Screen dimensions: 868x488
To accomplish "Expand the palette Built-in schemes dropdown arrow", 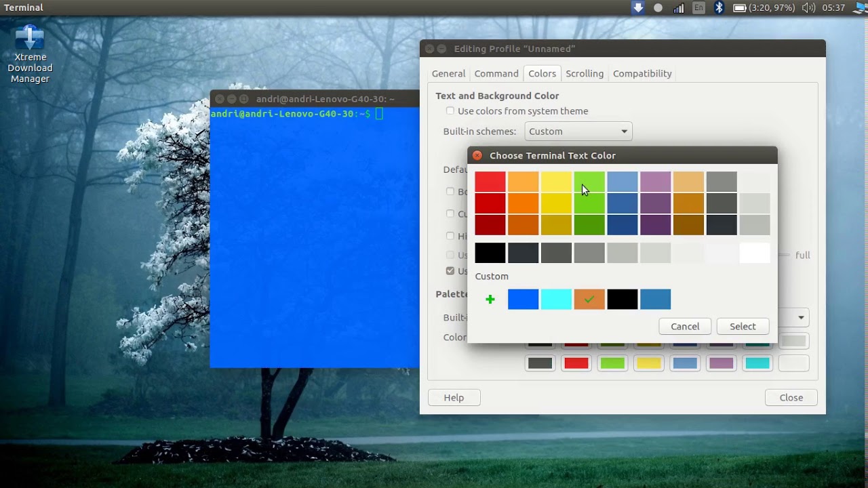I will point(801,317).
